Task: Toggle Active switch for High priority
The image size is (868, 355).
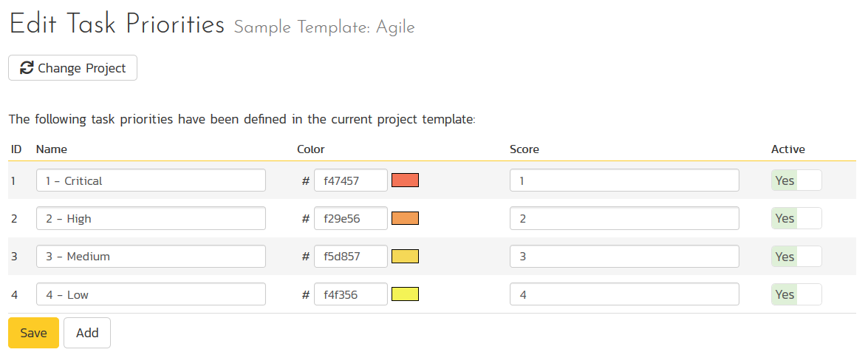Action: pyautogui.click(x=796, y=218)
